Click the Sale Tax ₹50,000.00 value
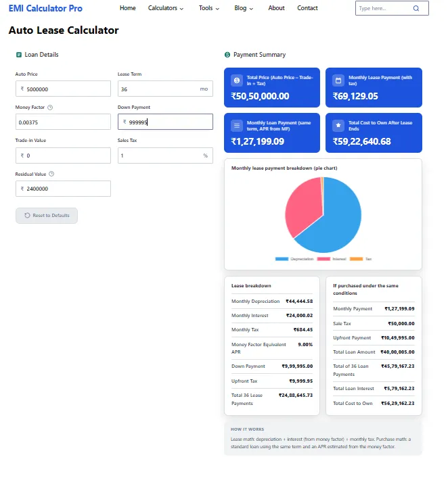The height and width of the screenshot is (478, 448). [401, 323]
